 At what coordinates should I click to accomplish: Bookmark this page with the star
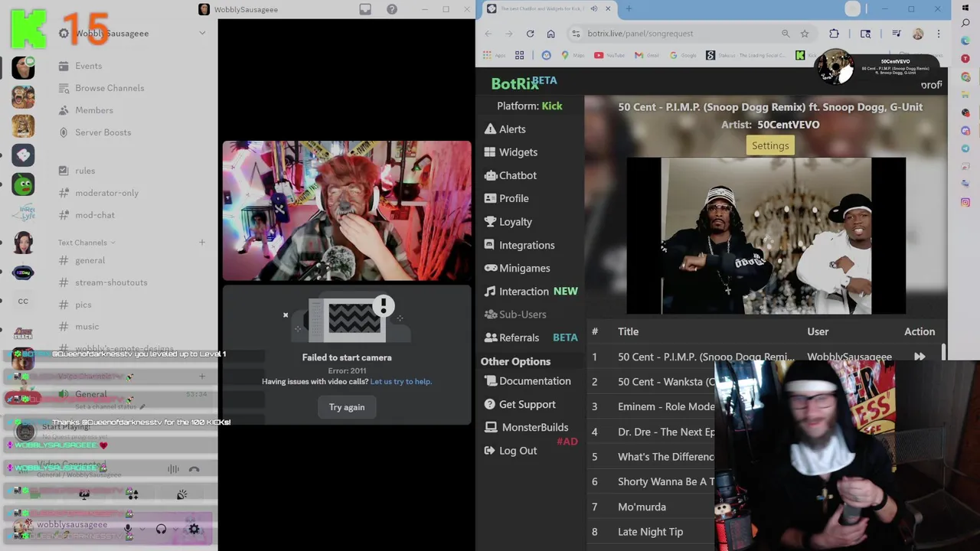(805, 34)
